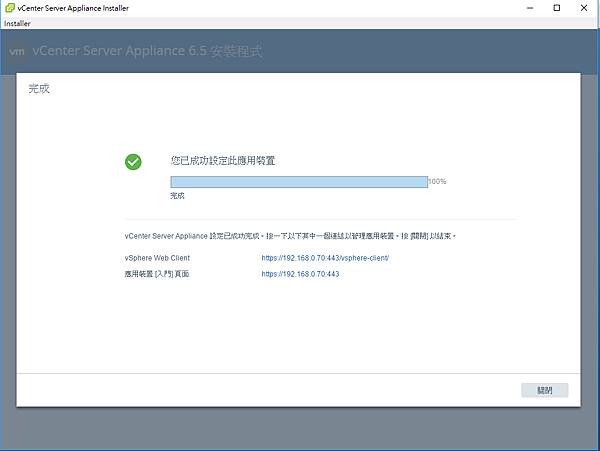Click the vm logo in header
600x451 pixels.
(x=17, y=52)
